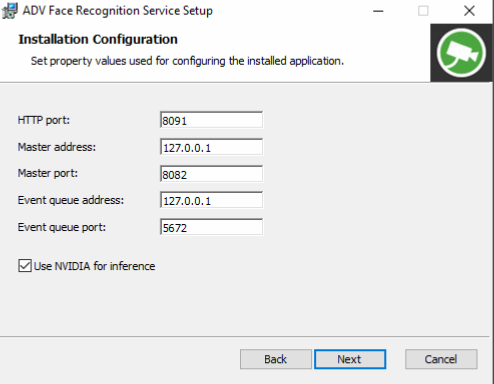Viewport: 494px width, 384px height.
Task: Proceed with the Next button
Action: [350, 359]
